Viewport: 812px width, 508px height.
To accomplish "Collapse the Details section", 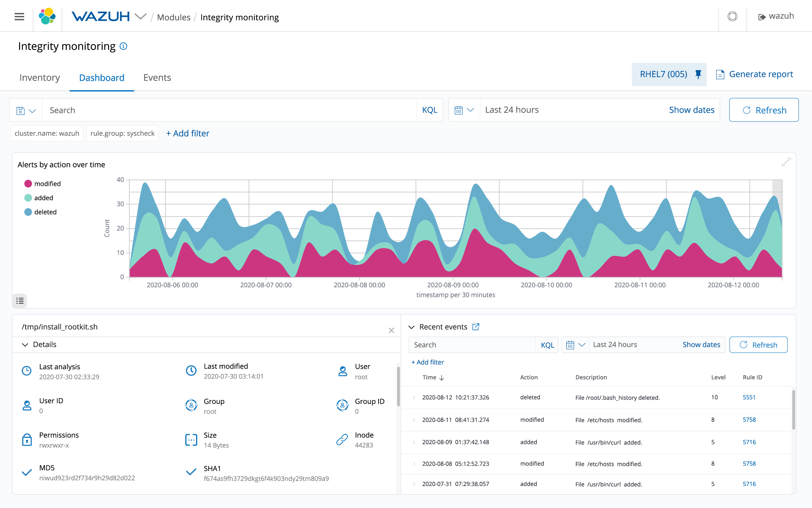I will 25,344.
